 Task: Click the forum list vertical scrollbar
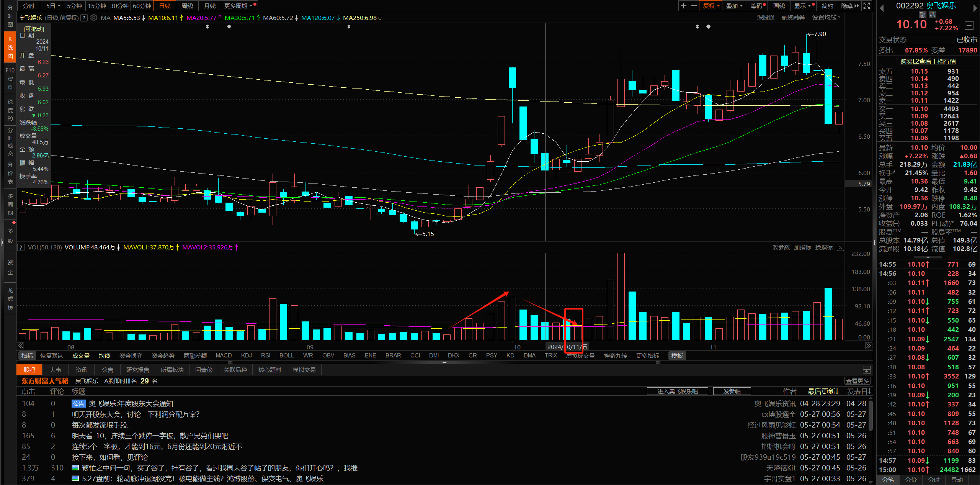(x=871, y=415)
